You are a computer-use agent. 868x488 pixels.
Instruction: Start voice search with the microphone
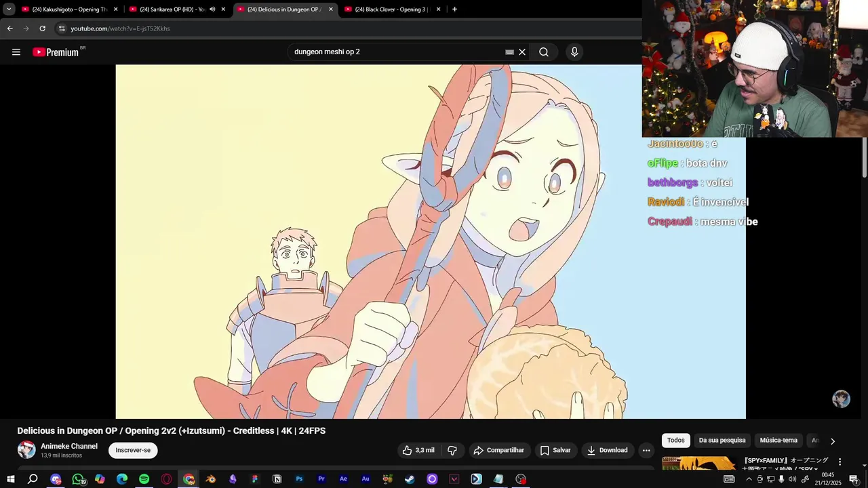(x=574, y=52)
